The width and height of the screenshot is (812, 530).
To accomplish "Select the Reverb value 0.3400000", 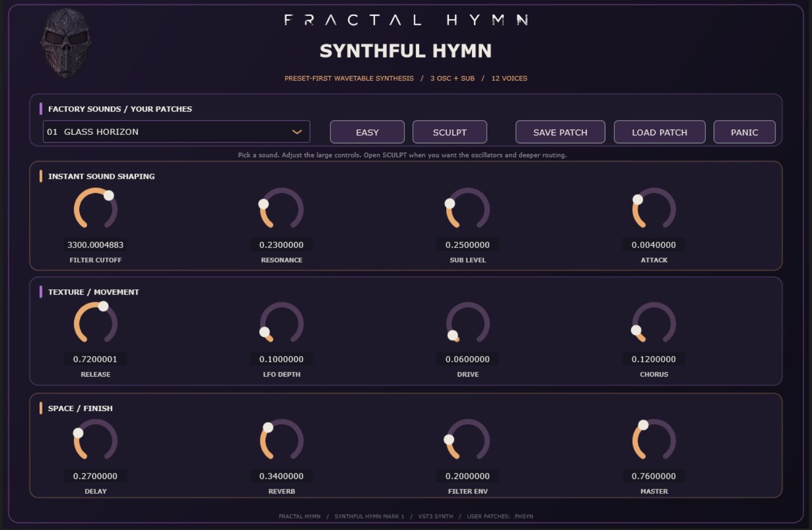I will pos(282,476).
